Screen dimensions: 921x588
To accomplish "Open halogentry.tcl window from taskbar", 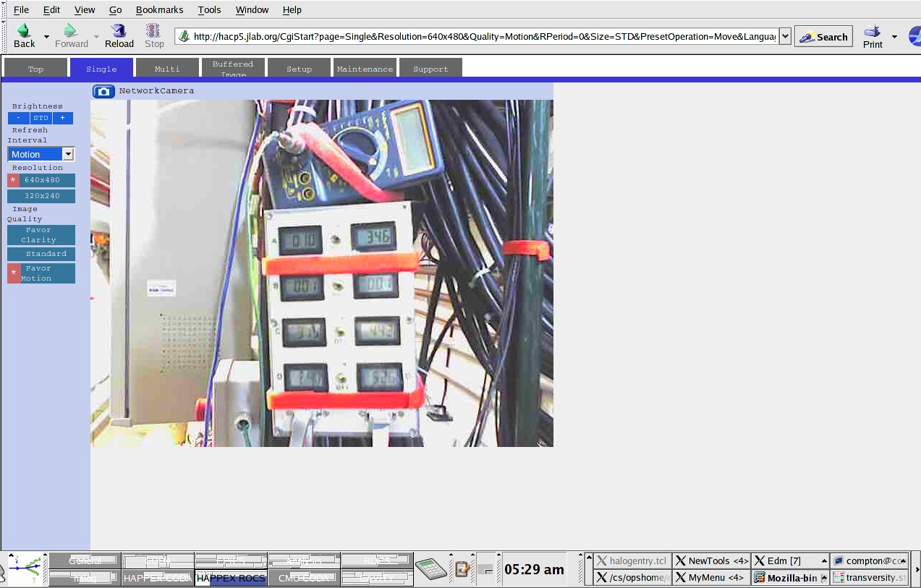I will [x=632, y=561].
